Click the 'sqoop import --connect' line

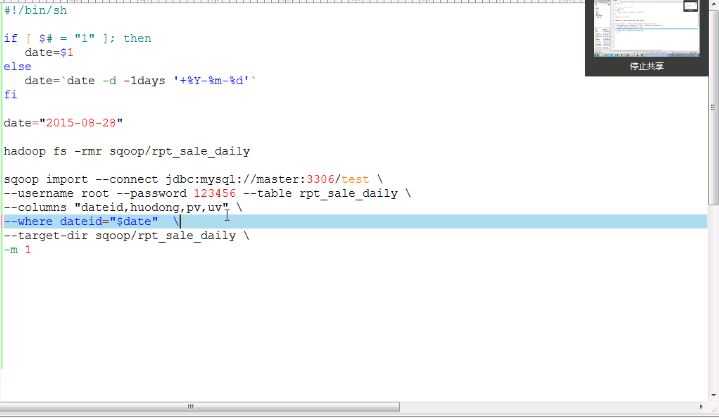click(x=193, y=179)
